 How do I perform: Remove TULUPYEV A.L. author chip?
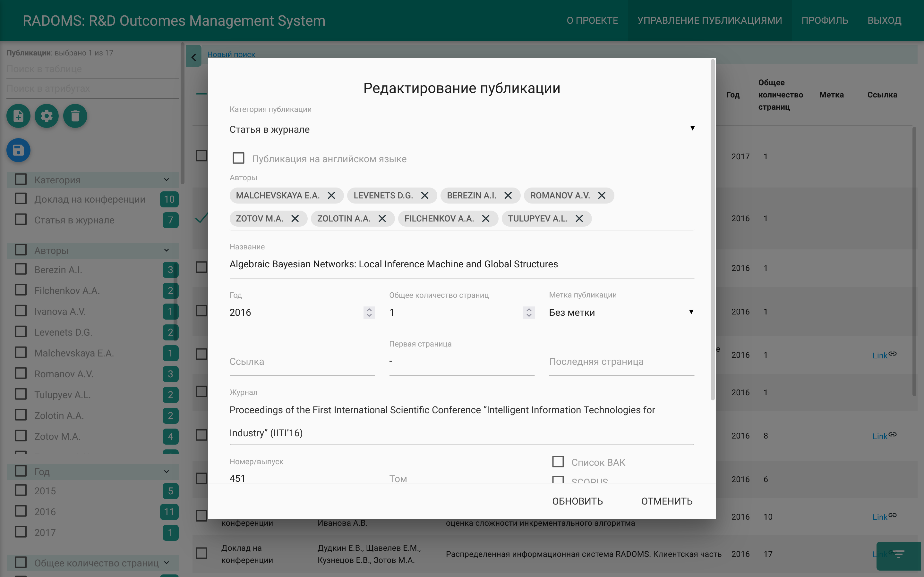tap(579, 219)
